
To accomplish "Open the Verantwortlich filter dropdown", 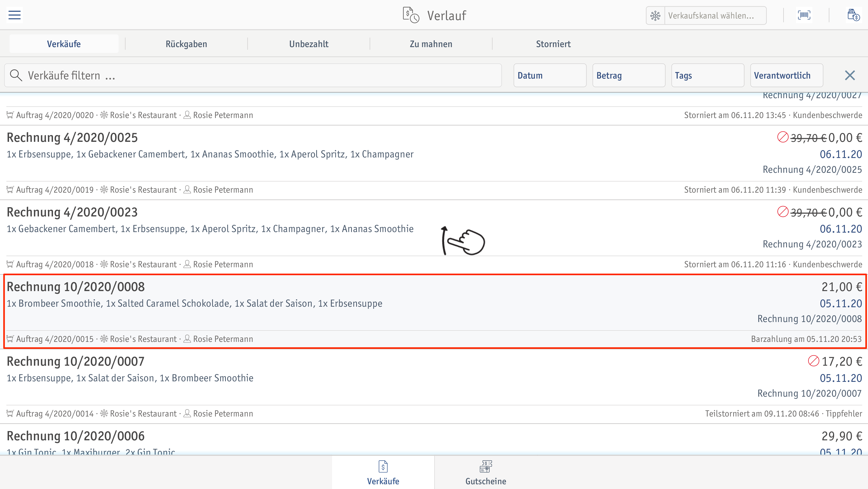I will pos(786,75).
